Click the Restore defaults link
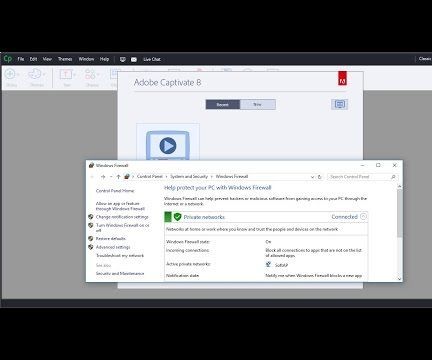This screenshot has height=360, width=432. click(x=111, y=239)
